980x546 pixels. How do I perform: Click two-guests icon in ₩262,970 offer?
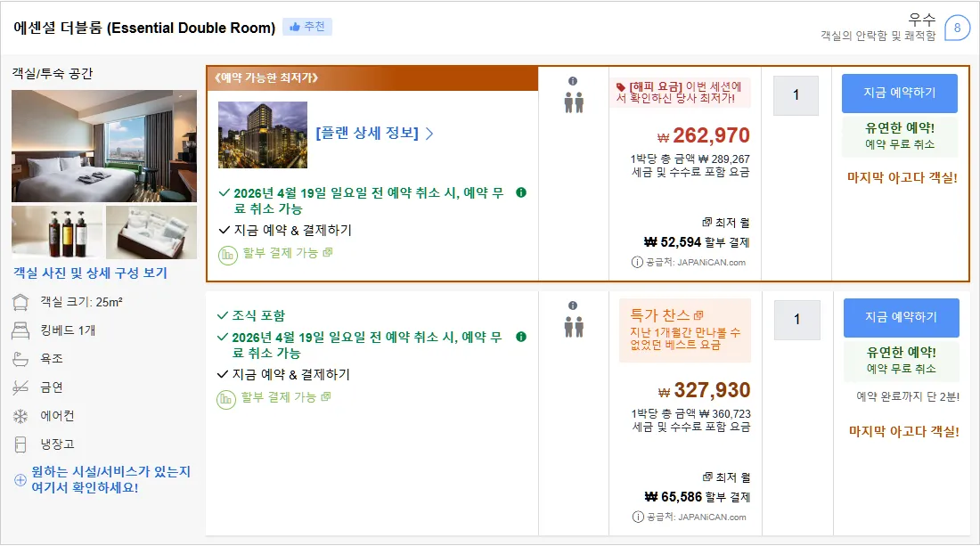point(574,102)
